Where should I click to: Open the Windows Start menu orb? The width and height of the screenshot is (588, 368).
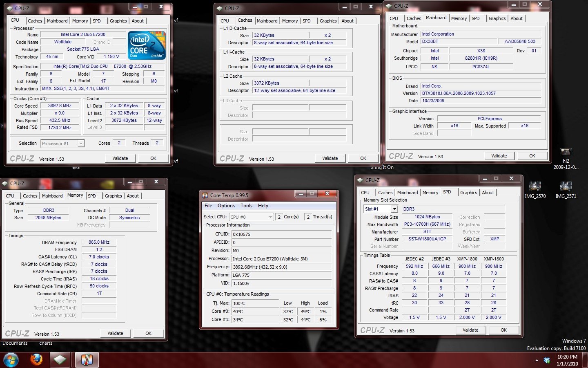pos(11,360)
